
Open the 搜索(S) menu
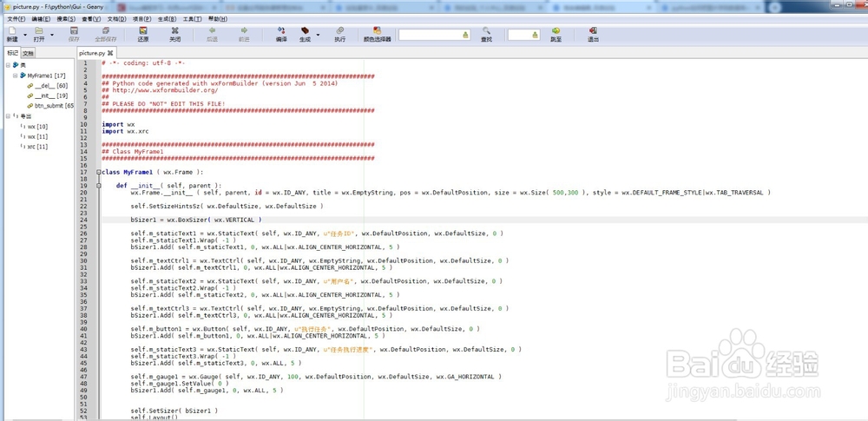click(x=66, y=19)
